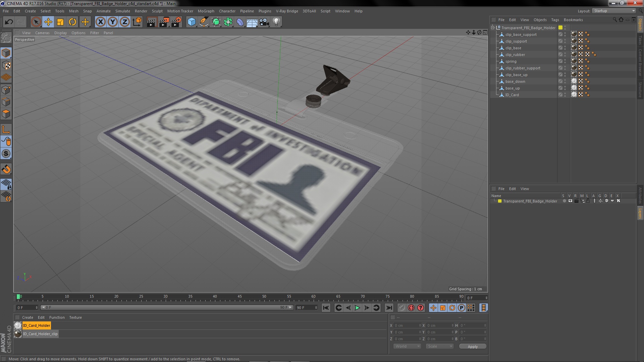Screen dimensions: 644x362
Task: Click the Make Editable icon
Action: click(6, 38)
